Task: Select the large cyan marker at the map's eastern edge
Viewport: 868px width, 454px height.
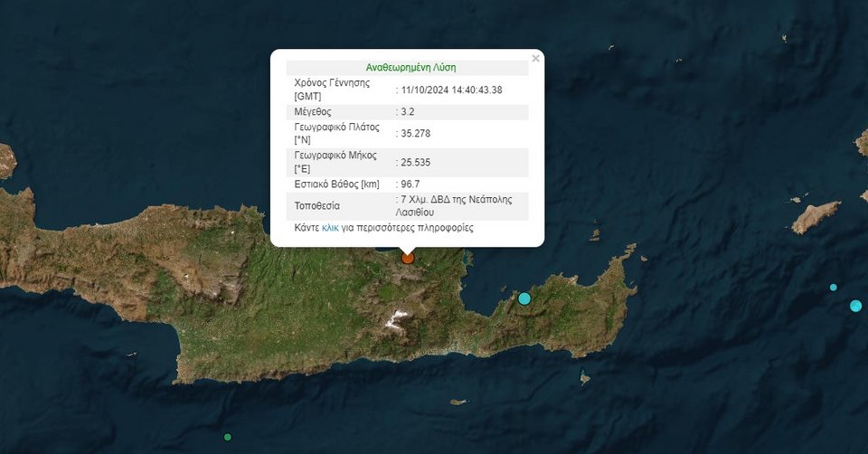Action: pos(856,306)
